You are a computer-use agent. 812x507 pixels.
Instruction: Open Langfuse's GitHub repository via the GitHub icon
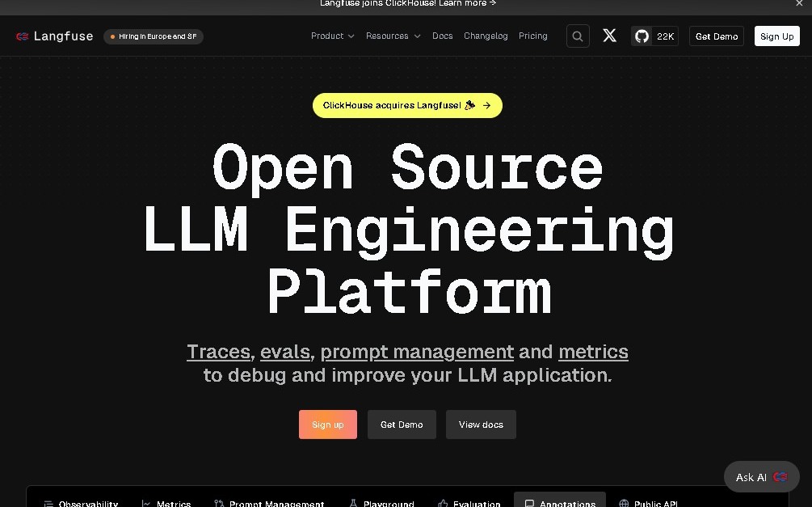[641, 36]
